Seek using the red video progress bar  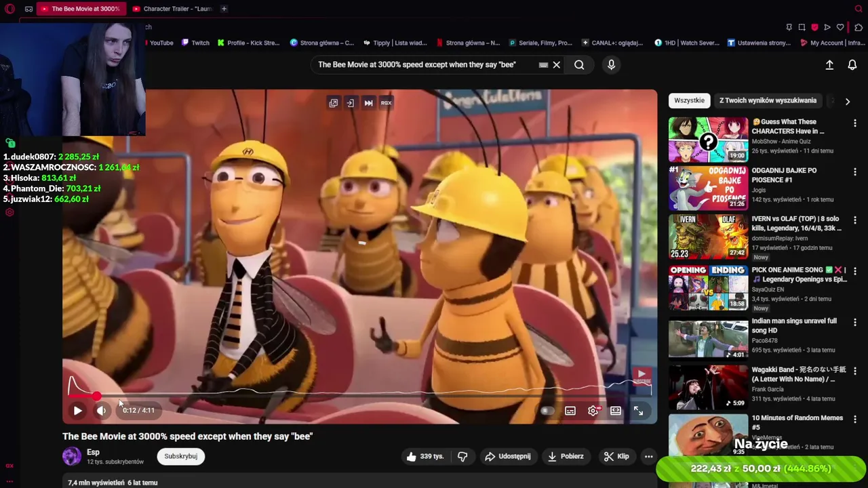359,396
